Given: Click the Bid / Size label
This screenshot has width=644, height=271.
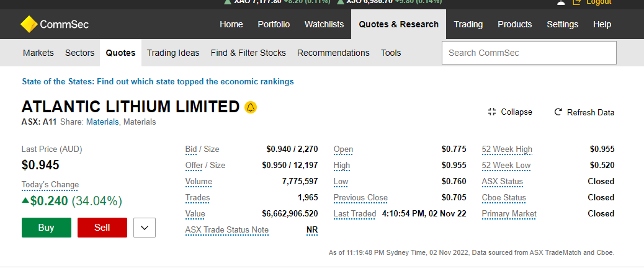Looking at the screenshot, I should [202, 149].
